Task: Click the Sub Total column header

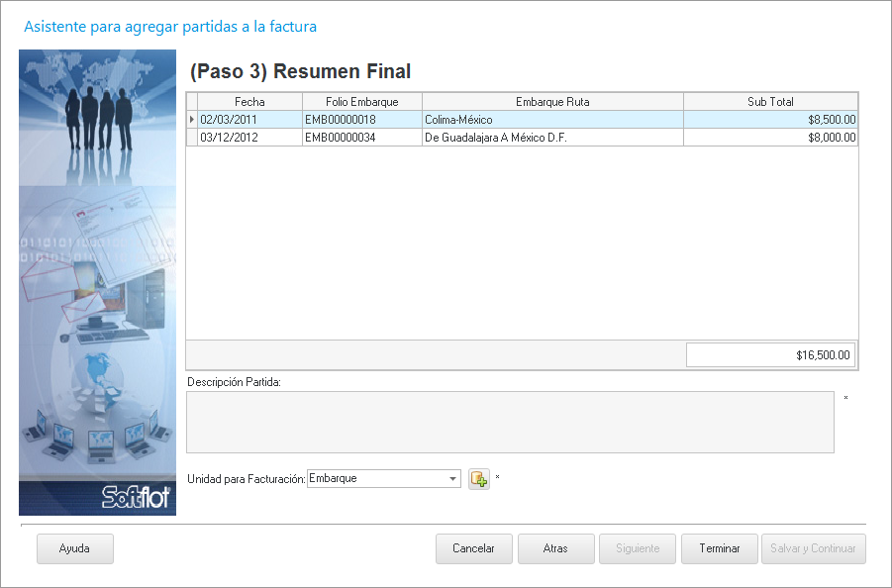Action: [770, 101]
